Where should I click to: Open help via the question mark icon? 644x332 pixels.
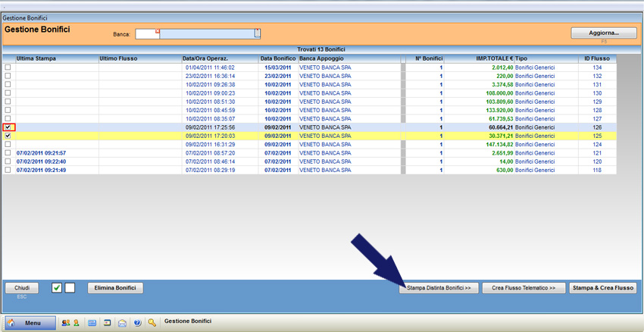point(137,323)
